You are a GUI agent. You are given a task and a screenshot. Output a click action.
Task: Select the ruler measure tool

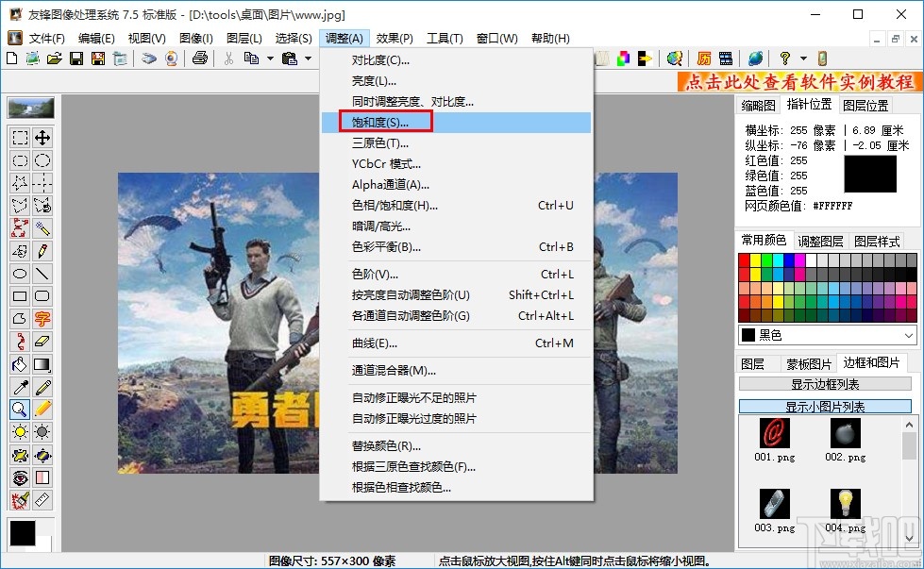coord(42,500)
